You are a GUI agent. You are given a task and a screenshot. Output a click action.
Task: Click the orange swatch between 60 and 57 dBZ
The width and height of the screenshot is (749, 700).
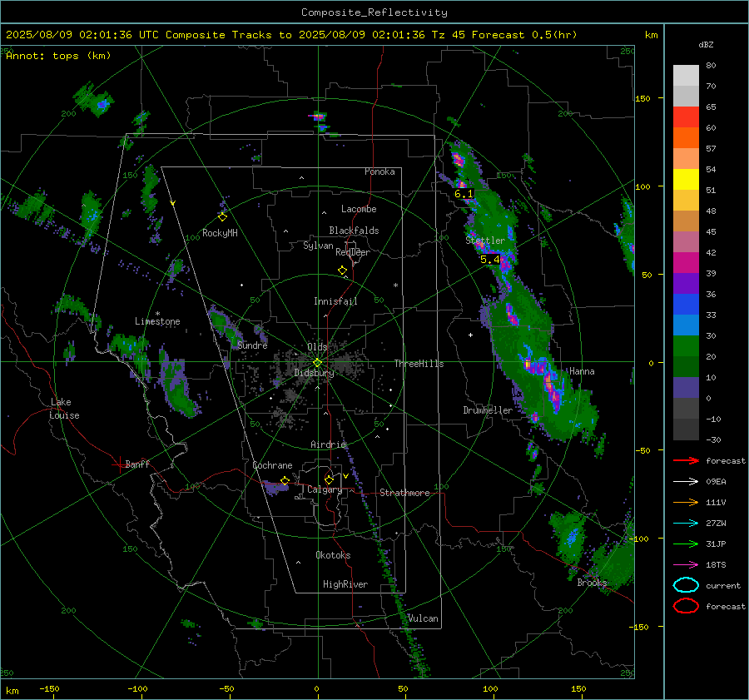tap(686, 138)
